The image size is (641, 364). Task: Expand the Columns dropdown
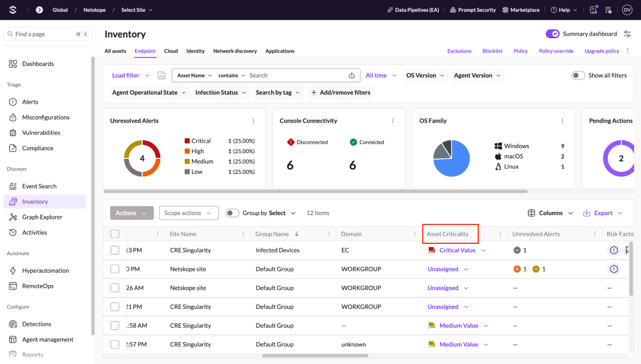coord(550,213)
